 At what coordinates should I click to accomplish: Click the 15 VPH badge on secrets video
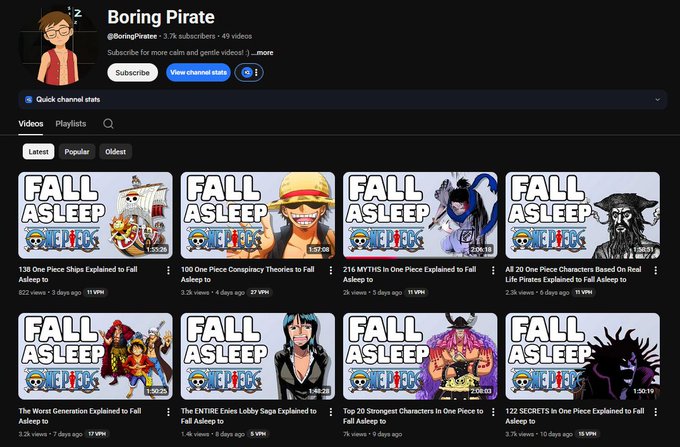pos(587,434)
